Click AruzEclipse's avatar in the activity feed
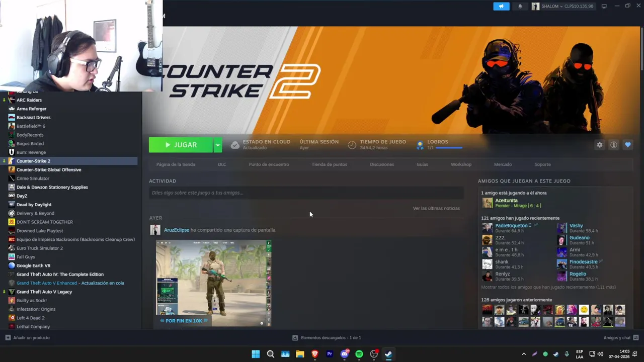Viewport: 644px width, 362px height. pyautogui.click(x=155, y=230)
